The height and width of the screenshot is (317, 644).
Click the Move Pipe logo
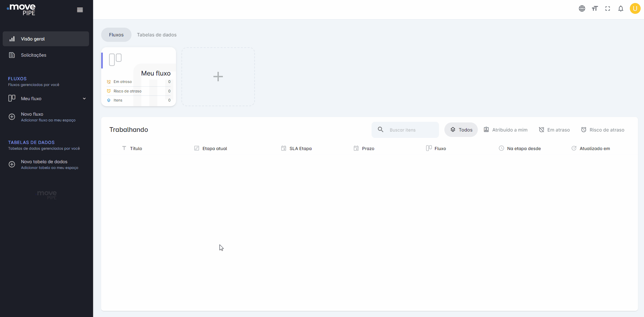21,10
